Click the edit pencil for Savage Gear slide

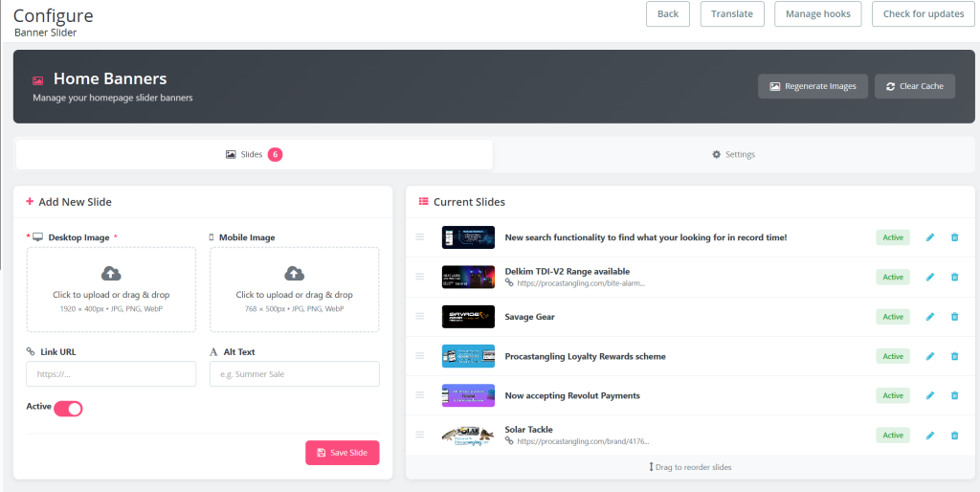click(929, 317)
